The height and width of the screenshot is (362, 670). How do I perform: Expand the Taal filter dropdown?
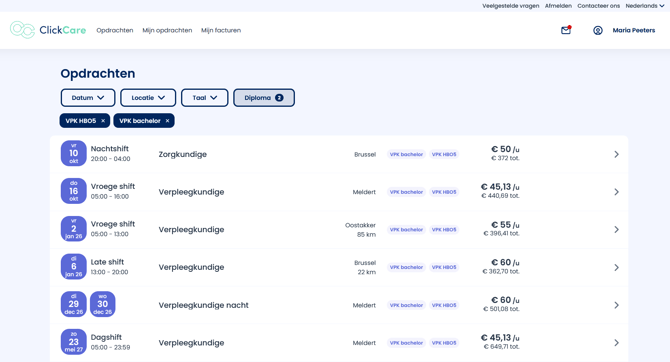(x=205, y=98)
